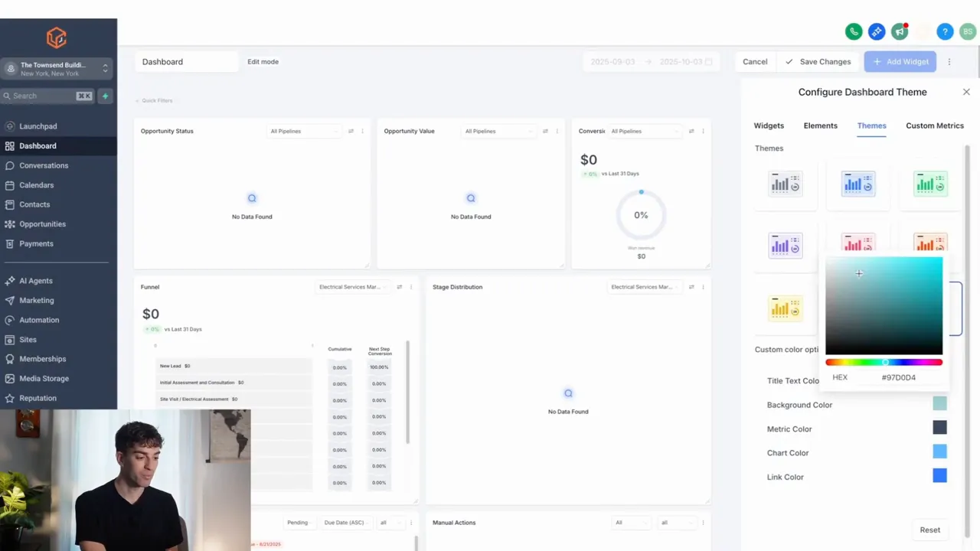The height and width of the screenshot is (551, 980).
Task: Close the Configure Dashboard Theme panel
Action: 966,92
